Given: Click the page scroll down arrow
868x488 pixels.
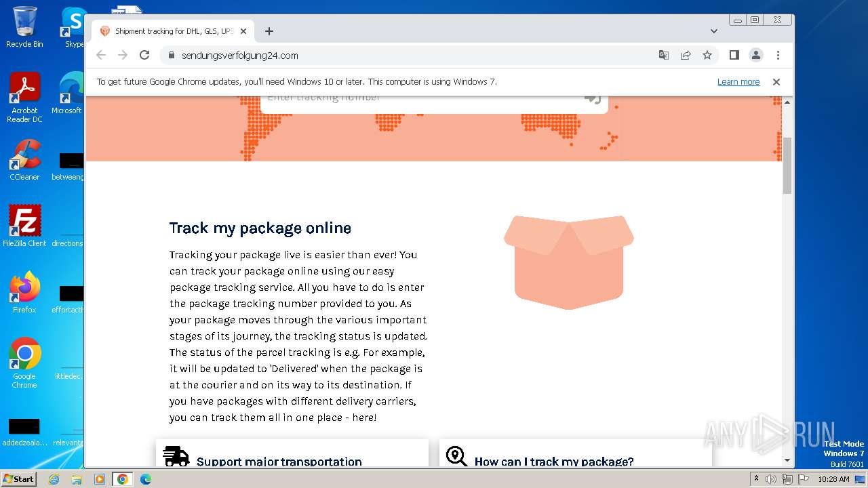Looking at the screenshot, I should pyautogui.click(x=787, y=460).
